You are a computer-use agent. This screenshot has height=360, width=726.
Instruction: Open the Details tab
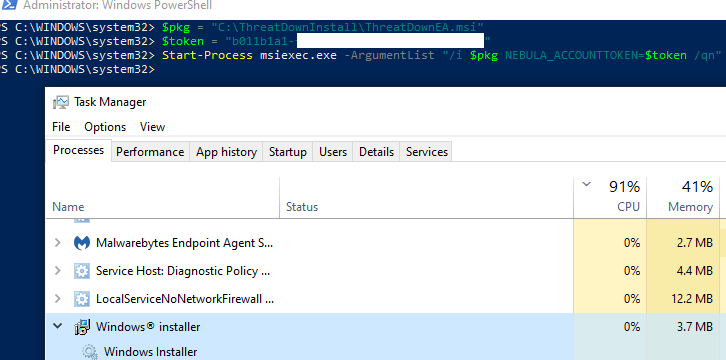click(x=376, y=152)
